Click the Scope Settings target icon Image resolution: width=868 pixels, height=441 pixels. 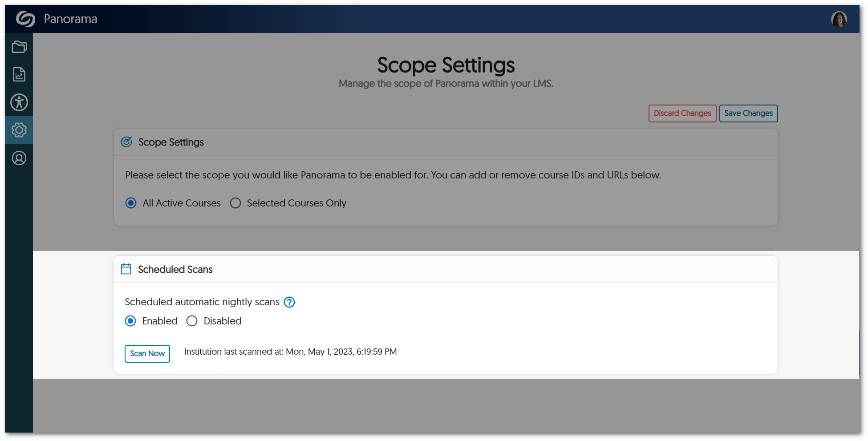(x=126, y=142)
